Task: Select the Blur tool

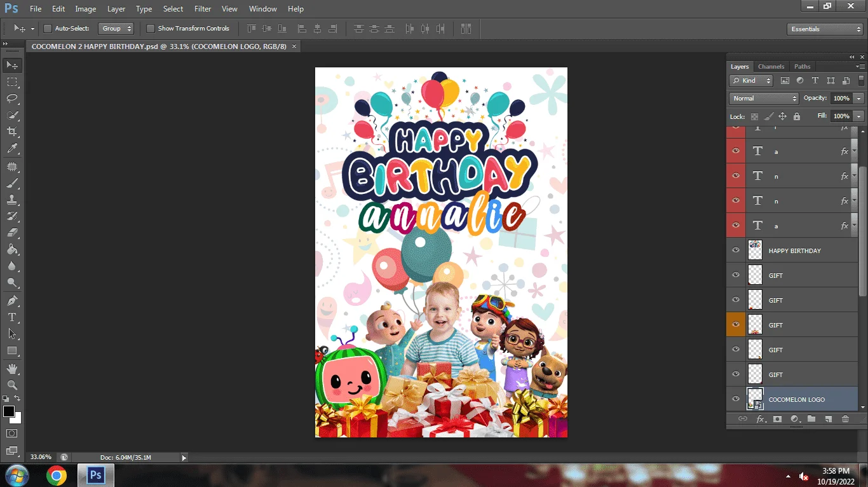Action: coord(12,266)
